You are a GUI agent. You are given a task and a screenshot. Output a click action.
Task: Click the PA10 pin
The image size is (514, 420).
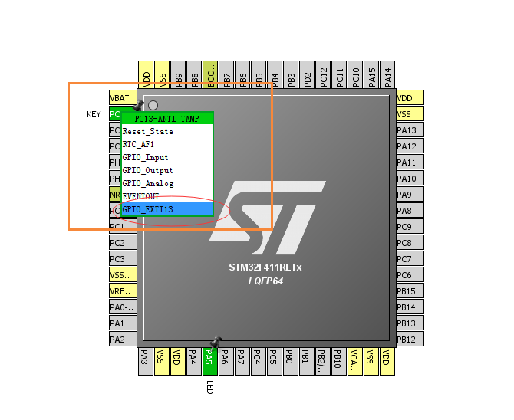pos(410,179)
